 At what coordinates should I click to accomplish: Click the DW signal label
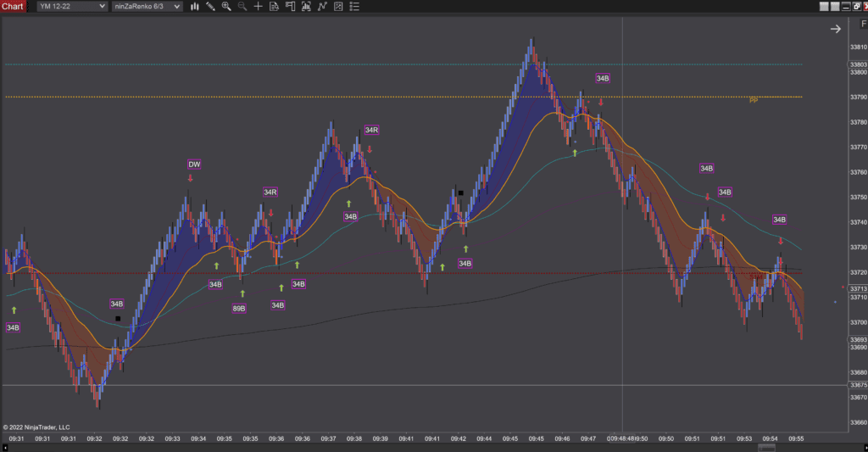click(x=194, y=164)
